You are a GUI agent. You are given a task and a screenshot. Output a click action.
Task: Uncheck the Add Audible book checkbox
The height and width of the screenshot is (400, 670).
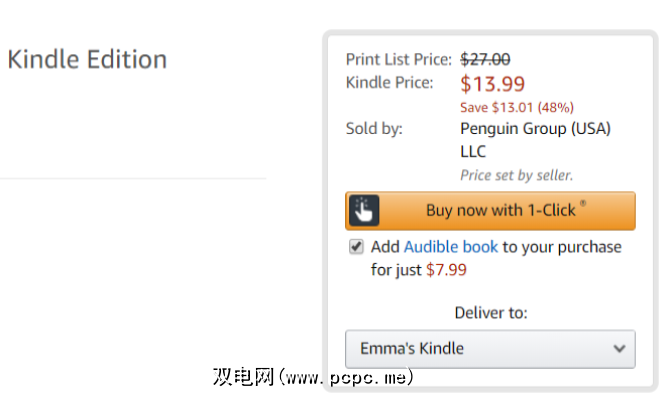point(356,246)
